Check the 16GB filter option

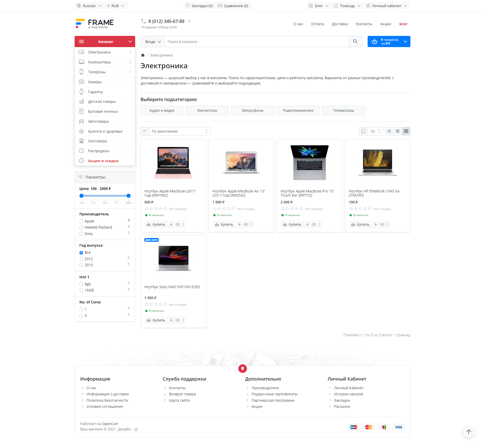pyautogui.click(x=81, y=290)
